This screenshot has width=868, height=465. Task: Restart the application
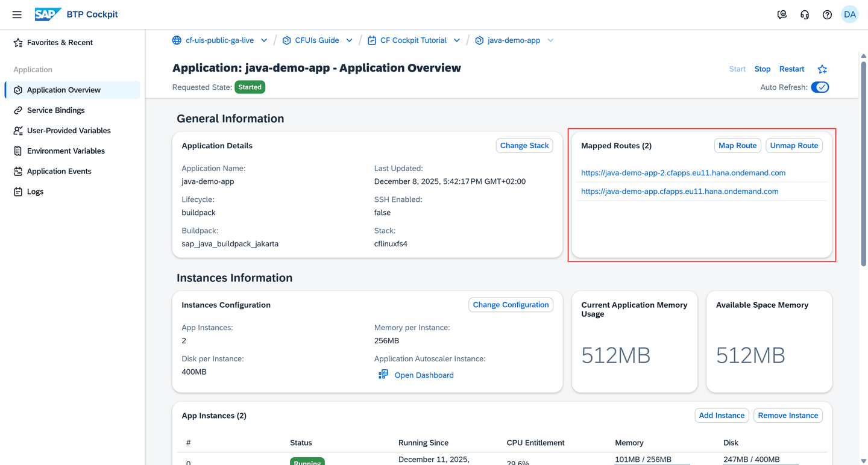click(792, 69)
